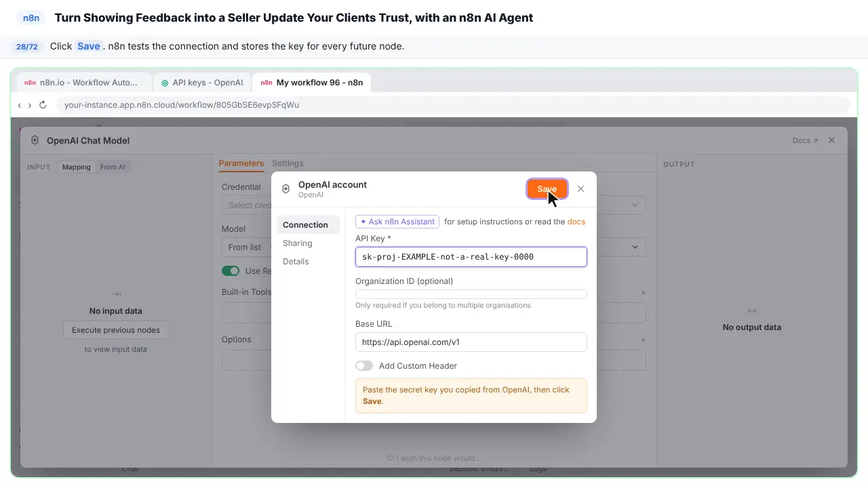Viewport: 868px width, 488px height.
Task: Select the Organization ID input field
Action: (471, 294)
